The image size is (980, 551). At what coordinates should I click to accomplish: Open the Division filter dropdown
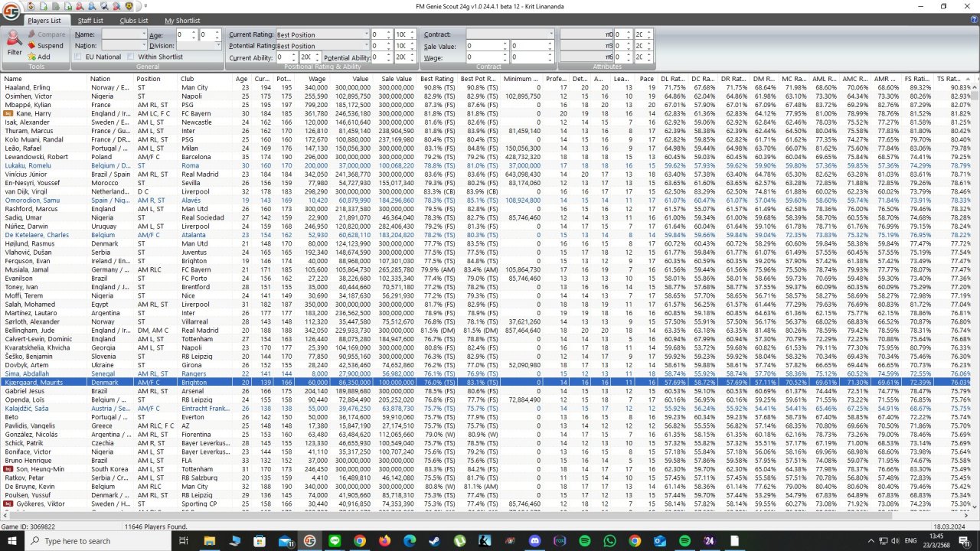pyautogui.click(x=218, y=46)
